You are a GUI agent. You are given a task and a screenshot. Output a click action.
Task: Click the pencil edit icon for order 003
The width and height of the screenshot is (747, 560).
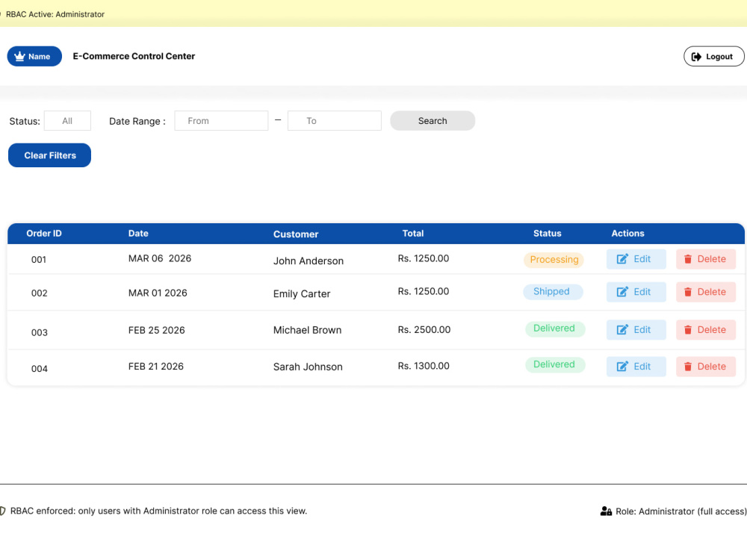tap(622, 329)
